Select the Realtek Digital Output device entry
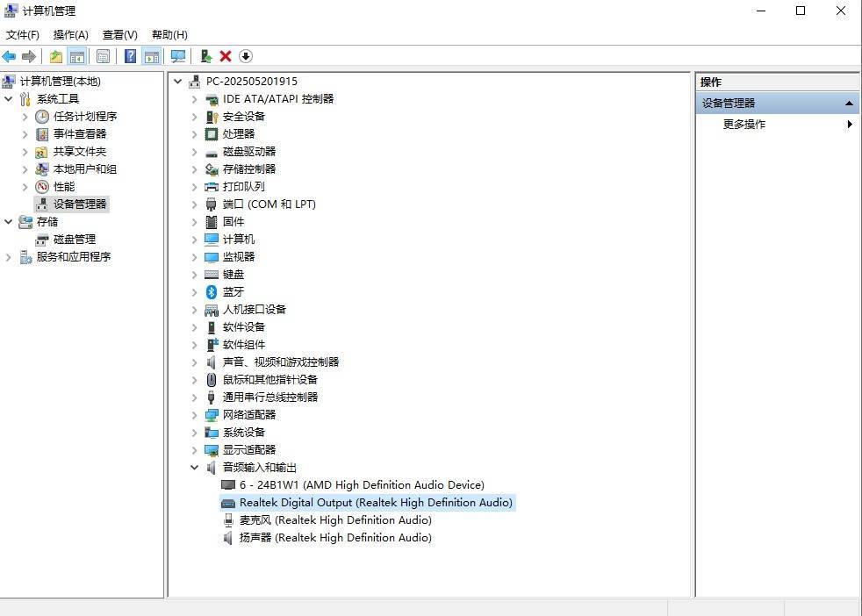The height and width of the screenshot is (616, 862). (x=376, y=502)
